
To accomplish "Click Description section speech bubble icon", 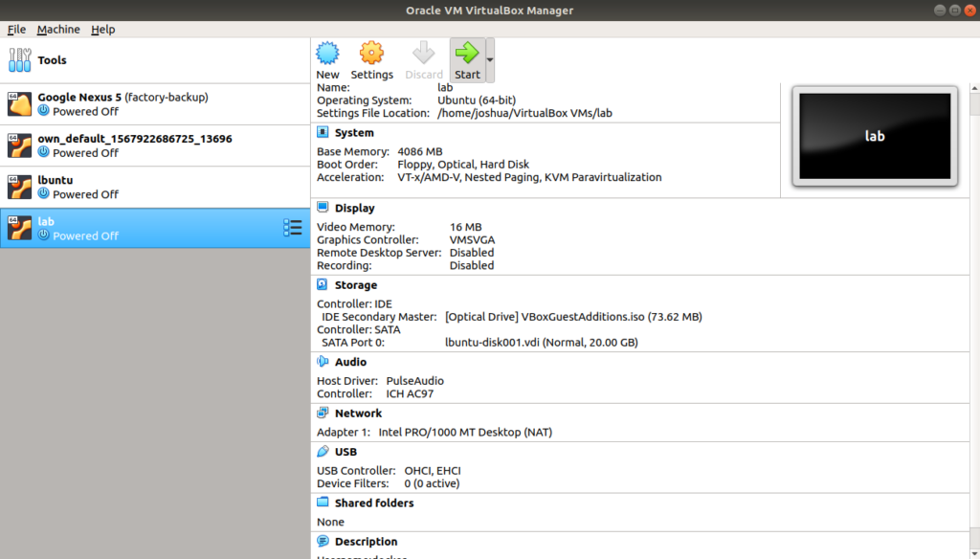I will (x=323, y=541).
